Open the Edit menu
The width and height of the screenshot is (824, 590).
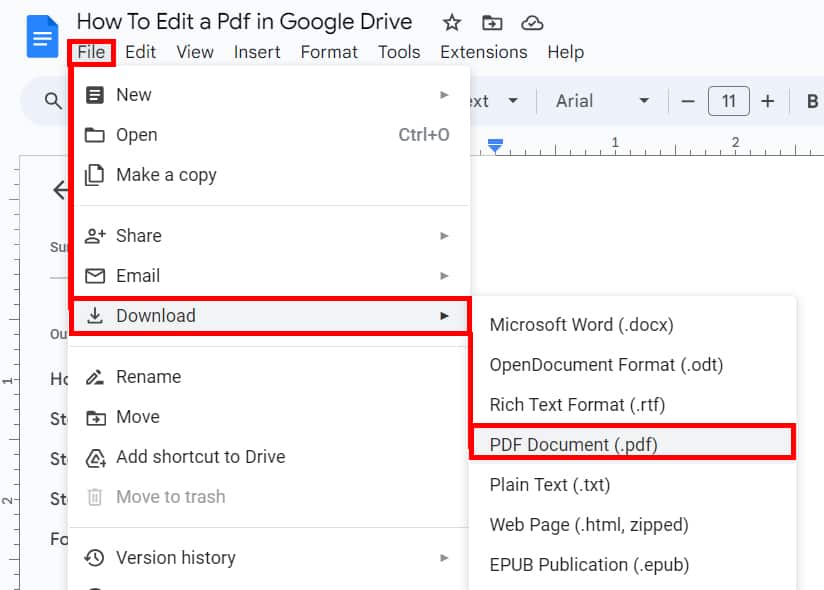[140, 52]
